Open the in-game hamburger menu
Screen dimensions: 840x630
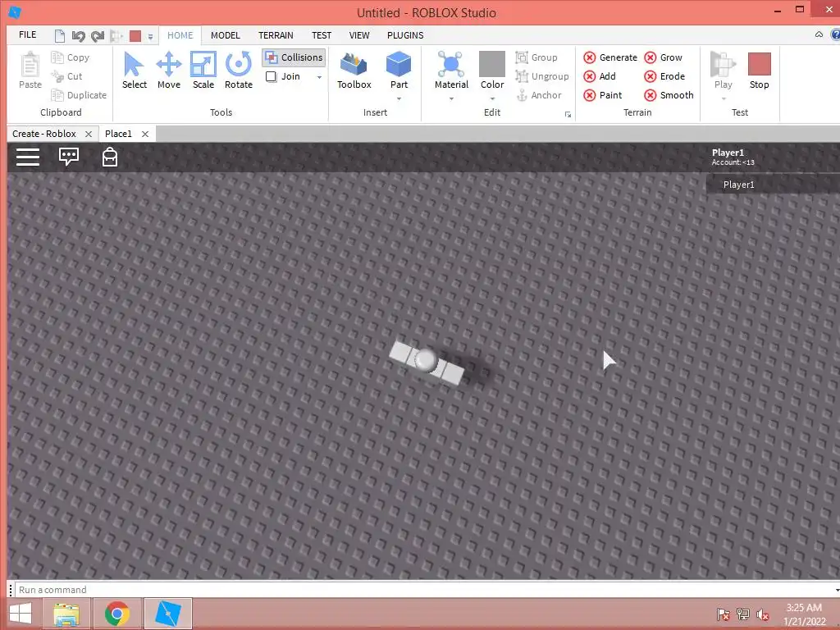[x=28, y=157]
